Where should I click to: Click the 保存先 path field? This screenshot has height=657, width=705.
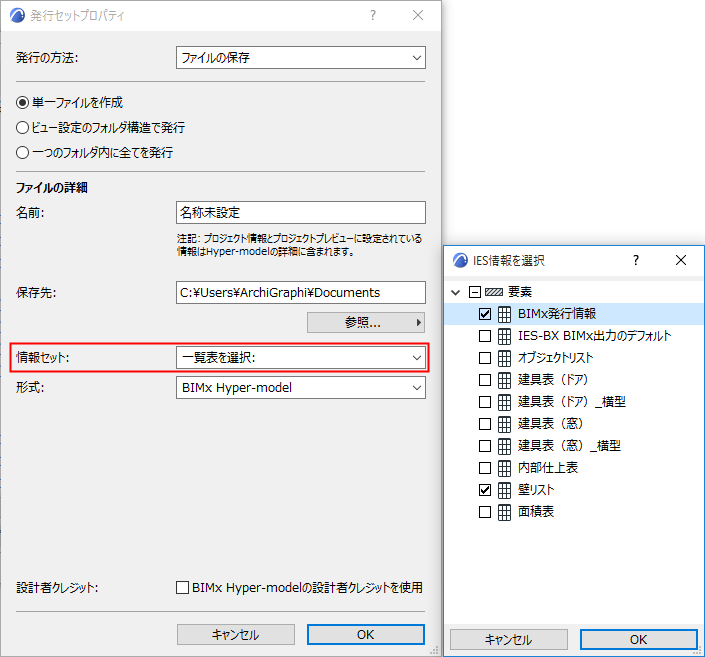tap(301, 293)
